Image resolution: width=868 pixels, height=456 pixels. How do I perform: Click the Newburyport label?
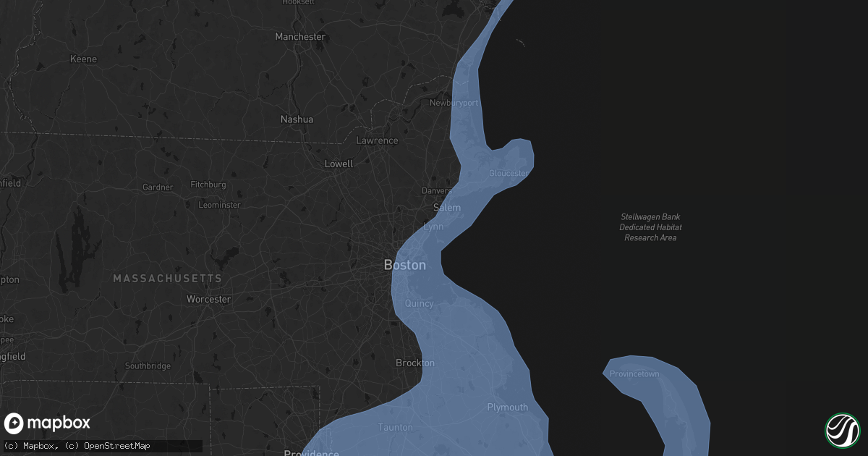454,104
